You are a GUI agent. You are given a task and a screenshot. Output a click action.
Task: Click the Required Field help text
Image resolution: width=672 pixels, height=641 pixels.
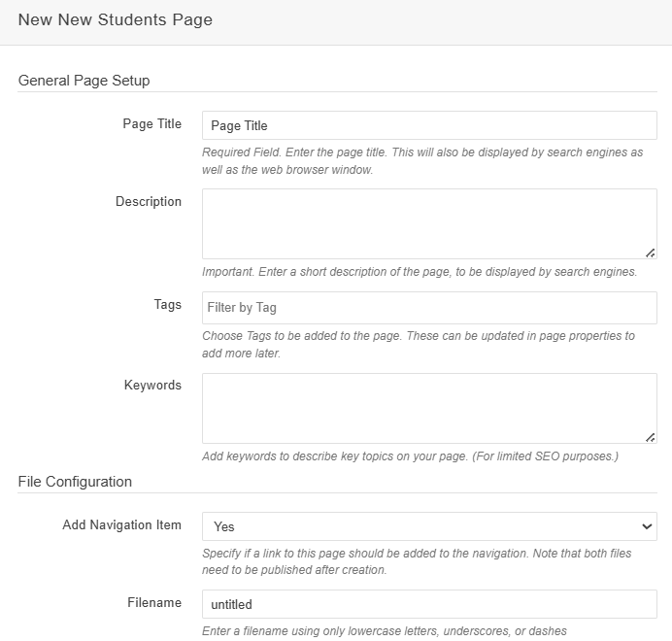(x=421, y=161)
